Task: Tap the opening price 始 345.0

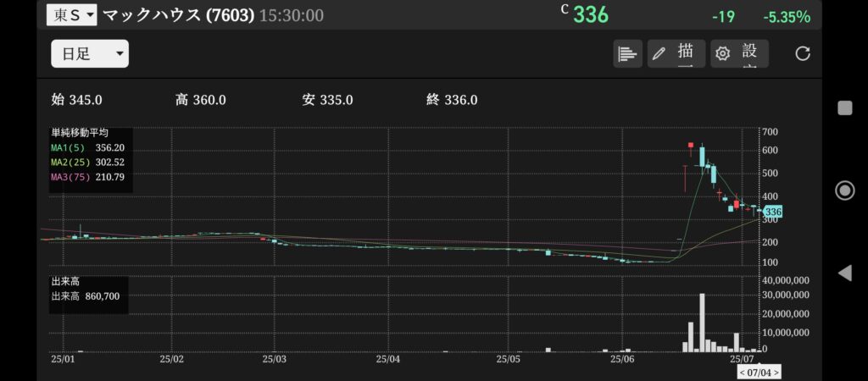Action: (76, 100)
